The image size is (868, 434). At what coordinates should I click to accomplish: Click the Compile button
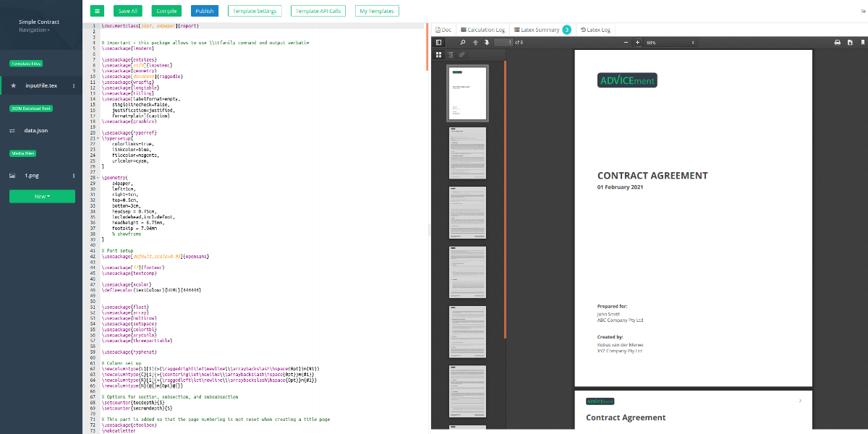(166, 11)
